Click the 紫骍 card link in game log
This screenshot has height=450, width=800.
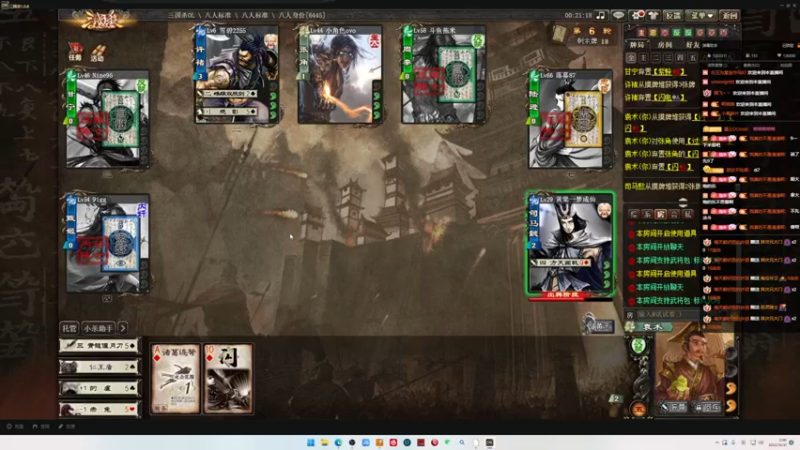[669, 72]
